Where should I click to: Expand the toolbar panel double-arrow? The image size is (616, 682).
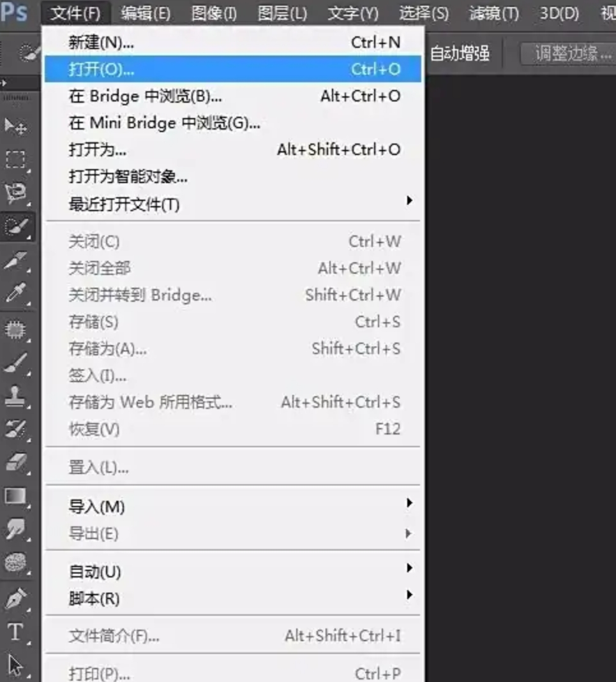(4, 83)
